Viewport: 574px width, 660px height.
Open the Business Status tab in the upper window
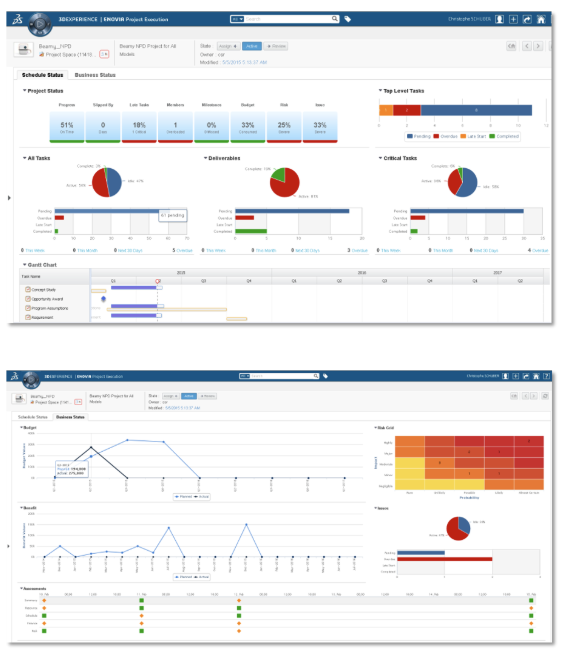(x=95, y=75)
